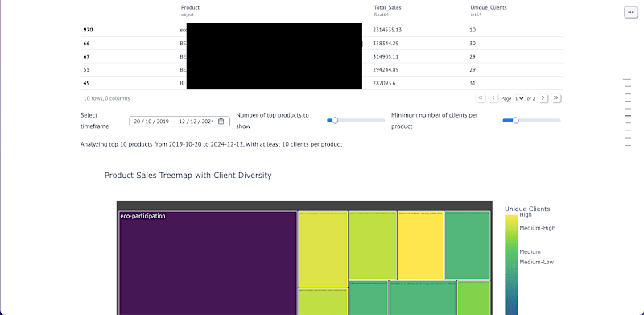This screenshot has height=315, width=644.
Task: Click the end date 12/12/2024 field
Action: pyautogui.click(x=196, y=122)
